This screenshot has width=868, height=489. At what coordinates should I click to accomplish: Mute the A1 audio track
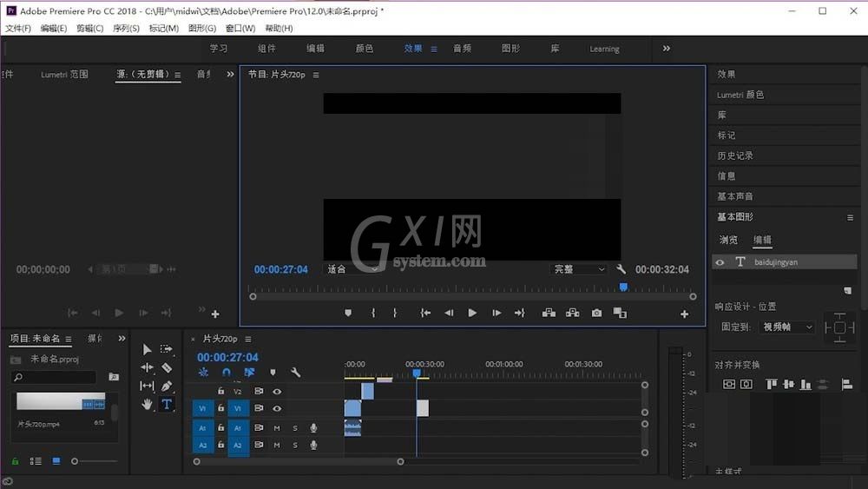click(x=277, y=428)
